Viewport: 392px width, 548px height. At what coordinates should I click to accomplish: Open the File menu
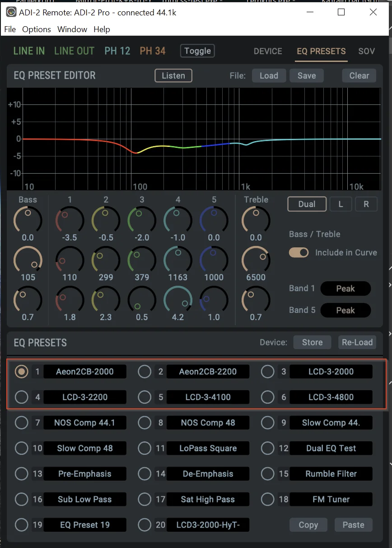(10, 29)
